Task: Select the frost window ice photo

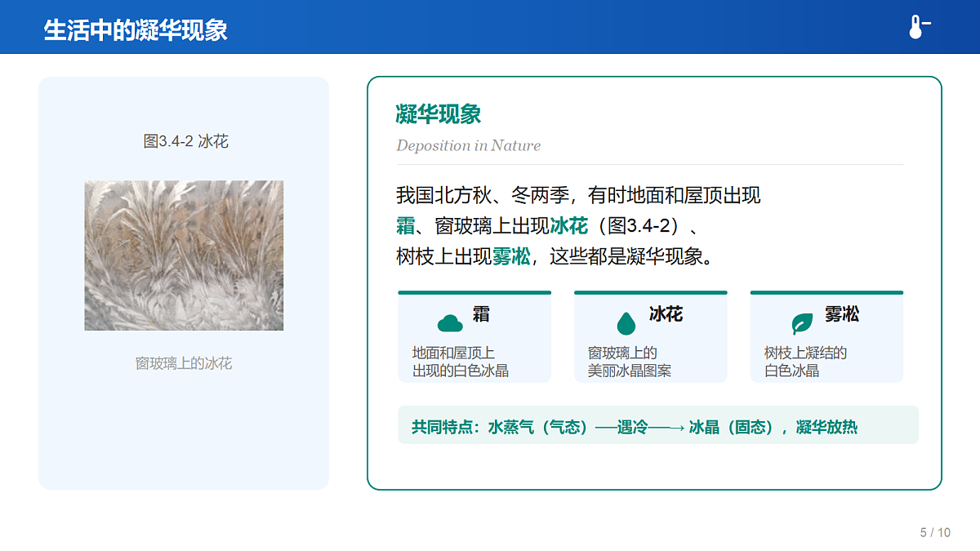Action: 184,256
